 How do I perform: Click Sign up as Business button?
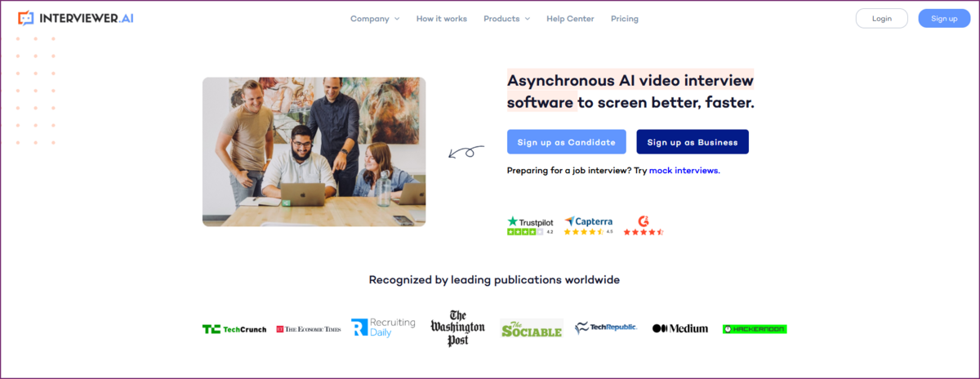pos(693,141)
